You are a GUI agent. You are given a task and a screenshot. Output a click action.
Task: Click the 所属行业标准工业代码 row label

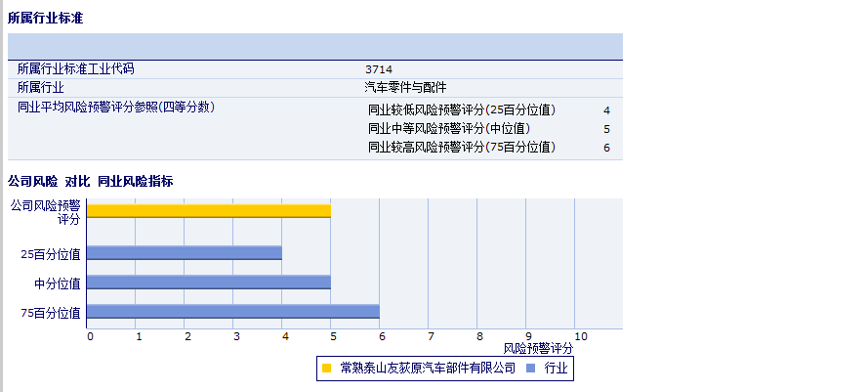point(76,69)
